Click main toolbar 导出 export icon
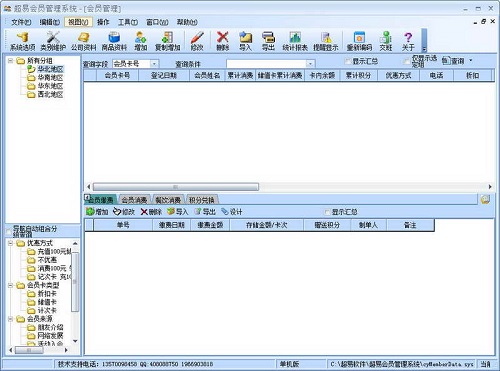The image size is (500, 371). pyautogui.click(x=268, y=41)
